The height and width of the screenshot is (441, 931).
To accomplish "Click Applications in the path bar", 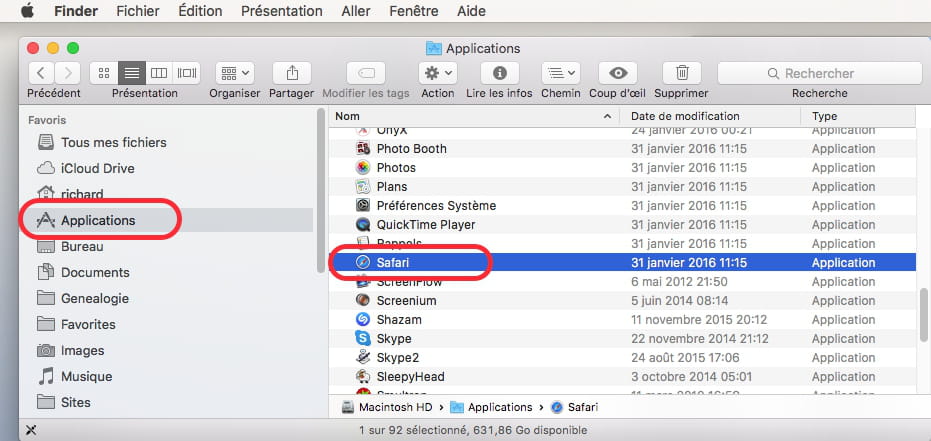I will [491, 407].
